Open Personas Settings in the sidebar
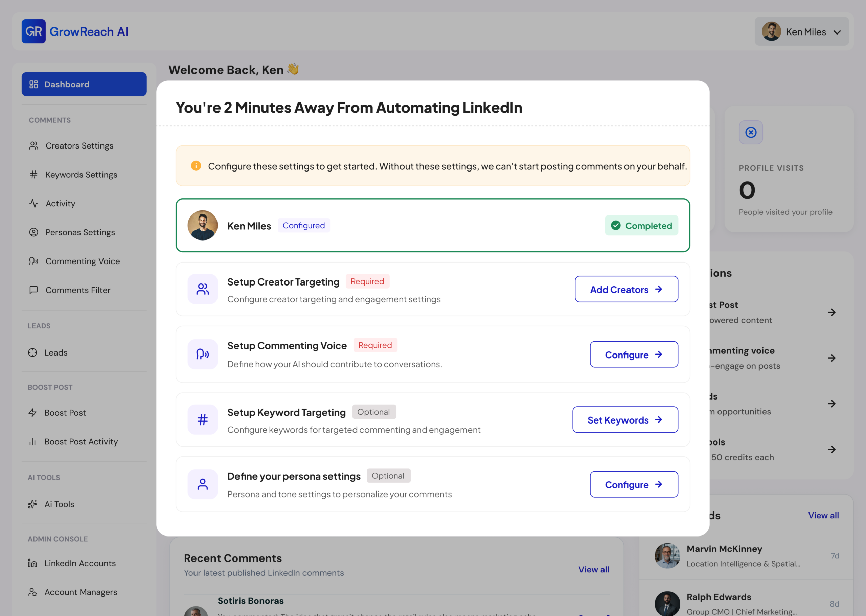Image resolution: width=866 pixels, height=616 pixels. 72,232
